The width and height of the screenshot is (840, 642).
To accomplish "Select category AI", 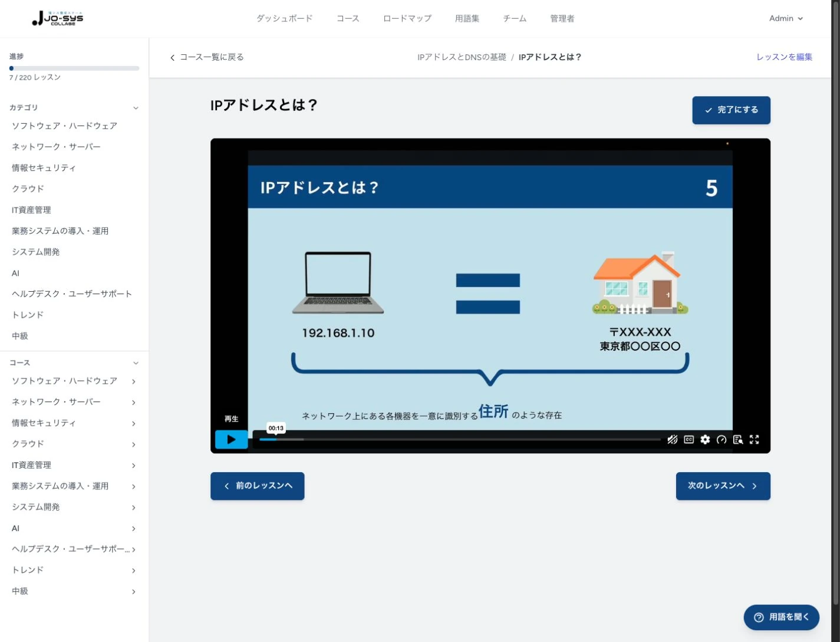I will 15,273.
